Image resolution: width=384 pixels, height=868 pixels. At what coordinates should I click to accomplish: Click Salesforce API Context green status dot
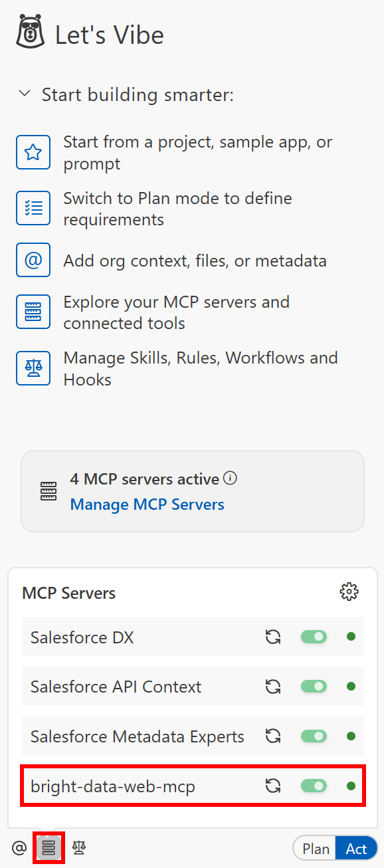coord(351,686)
